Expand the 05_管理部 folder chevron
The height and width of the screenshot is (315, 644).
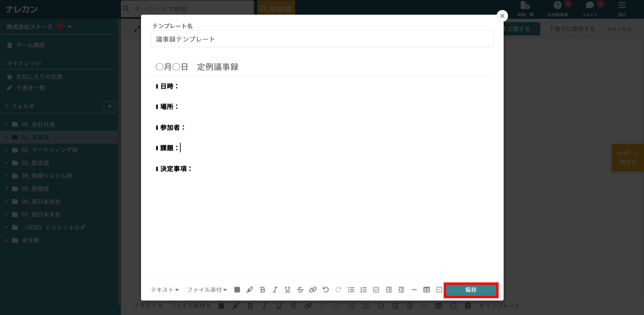7,189
